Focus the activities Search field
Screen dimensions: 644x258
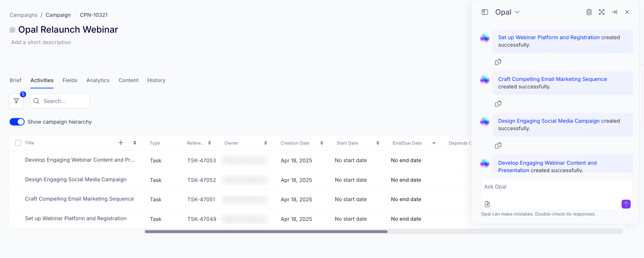[x=60, y=101]
